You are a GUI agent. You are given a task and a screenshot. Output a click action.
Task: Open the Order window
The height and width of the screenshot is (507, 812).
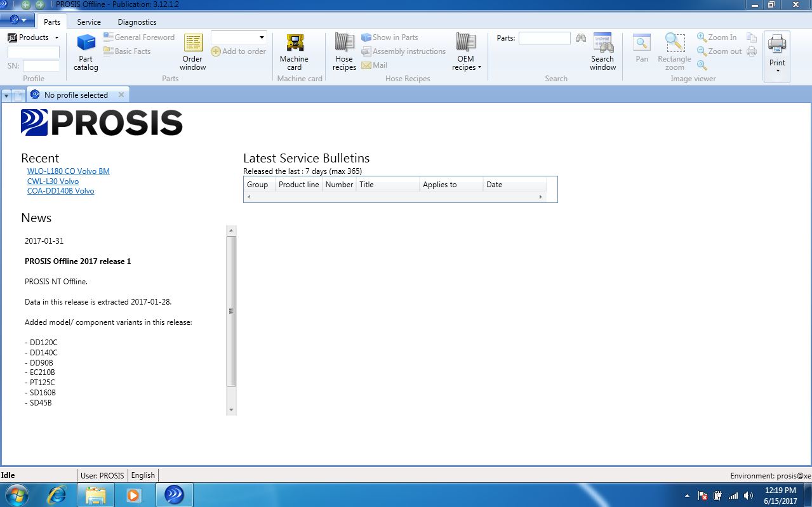[192, 52]
